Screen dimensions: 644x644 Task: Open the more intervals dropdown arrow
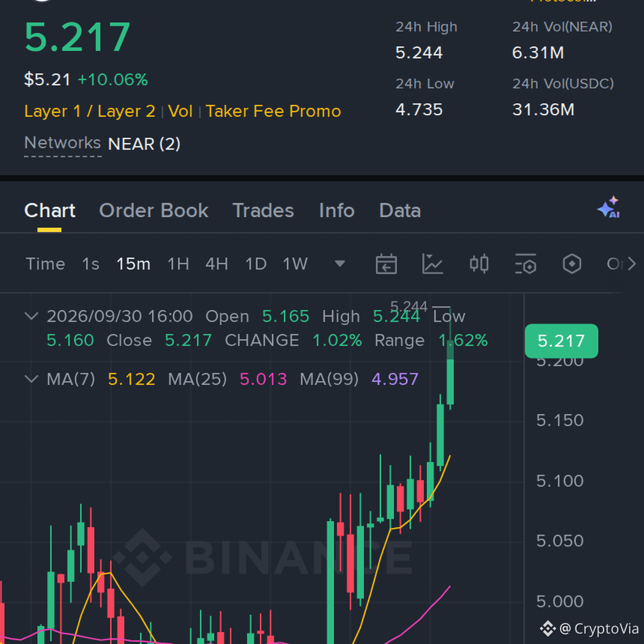340,264
